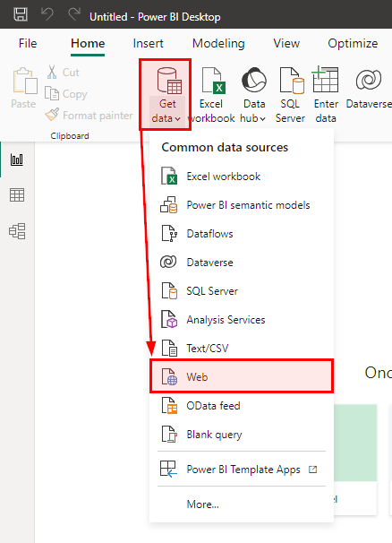Switch to Table view icon in sidebar
The height and width of the screenshot is (543, 392).
[x=17, y=195]
